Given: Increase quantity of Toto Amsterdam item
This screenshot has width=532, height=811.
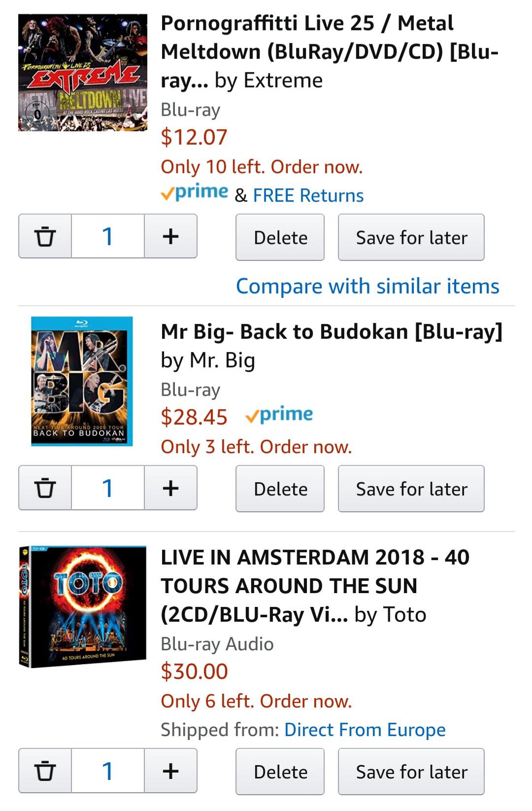Looking at the screenshot, I should 170,771.
